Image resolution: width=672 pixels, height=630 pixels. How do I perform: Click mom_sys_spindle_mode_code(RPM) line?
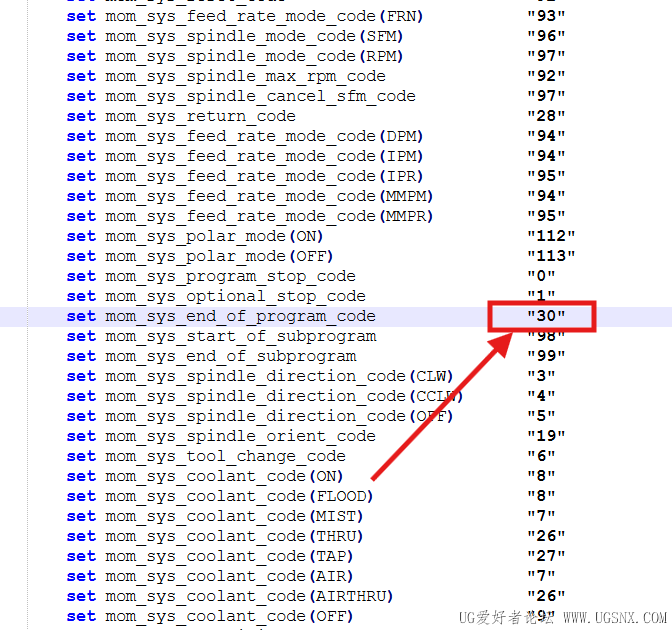point(235,56)
